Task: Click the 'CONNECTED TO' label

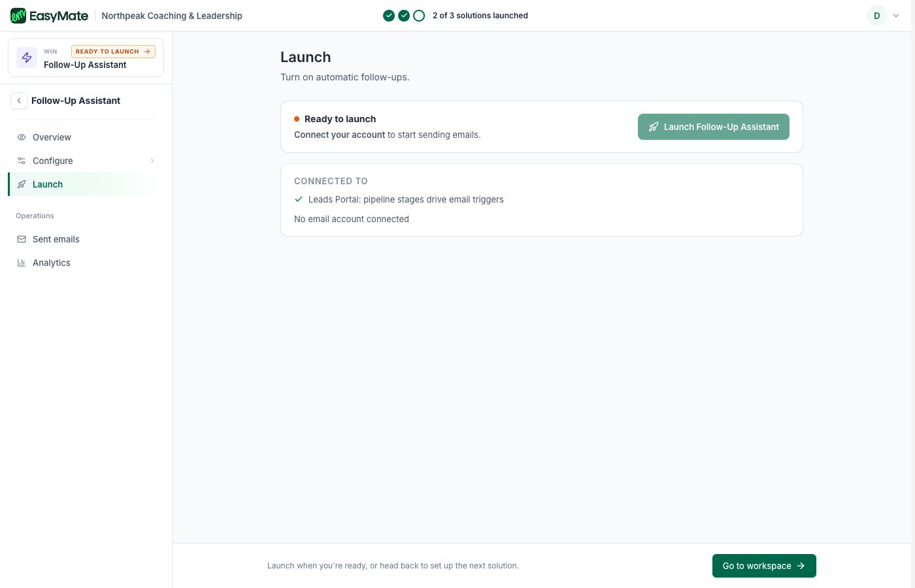Action: (x=331, y=181)
